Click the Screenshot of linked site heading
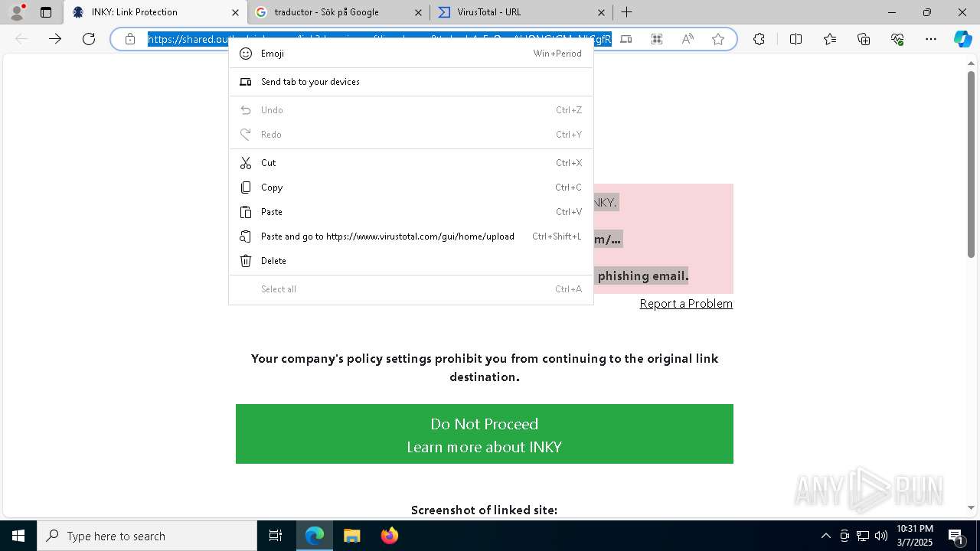Screen dimensions: 980x551 point(484,510)
